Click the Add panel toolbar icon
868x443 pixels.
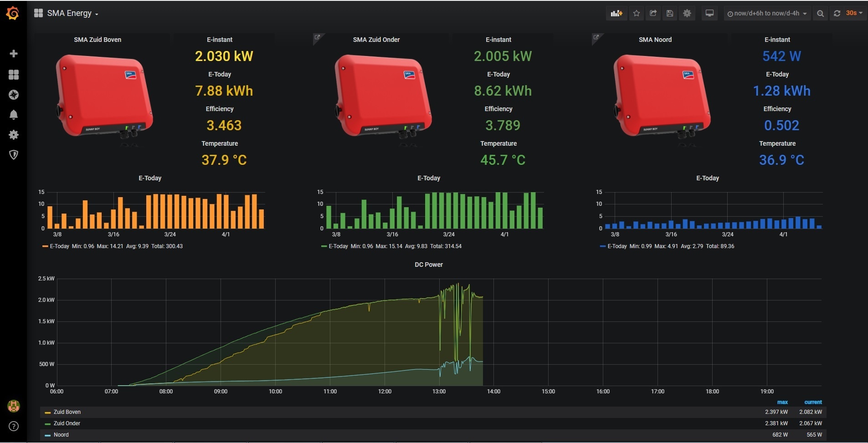pos(616,13)
